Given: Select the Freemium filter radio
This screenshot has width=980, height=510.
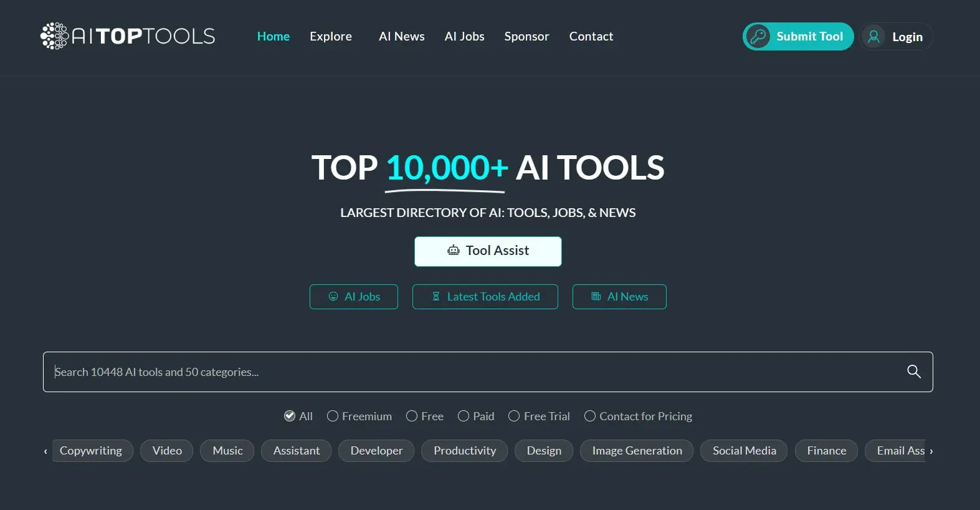Looking at the screenshot, I should [333, 416].
